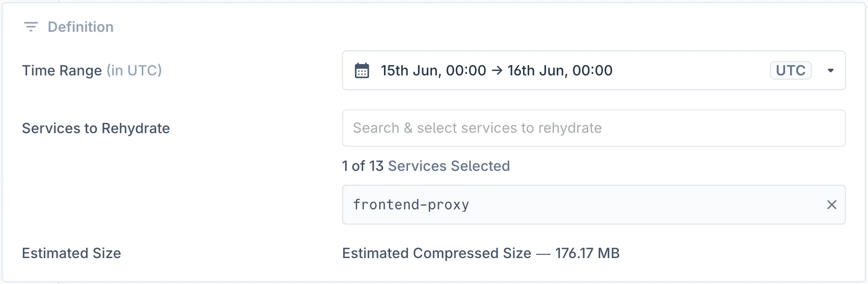The width and height of the screenshot is (868, 284).
Task: Remove the frontend-proxy service with X
Action: tap(831, 205)
